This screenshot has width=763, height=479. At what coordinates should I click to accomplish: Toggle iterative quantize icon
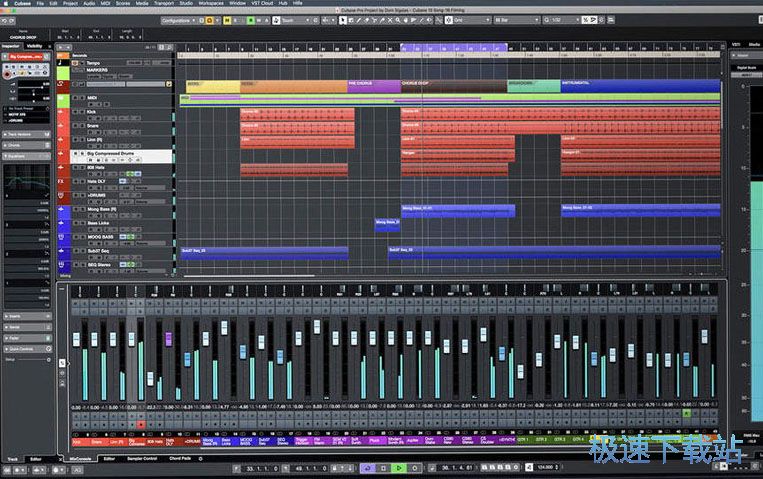point(585,20)
